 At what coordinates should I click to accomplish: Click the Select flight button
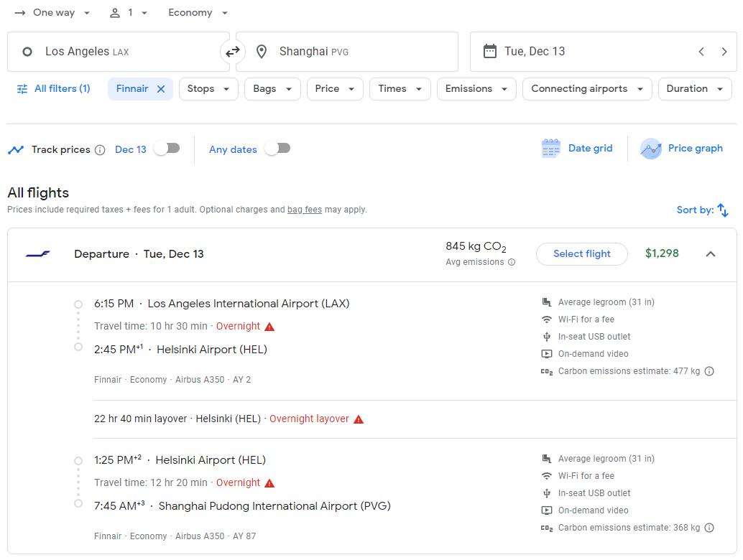point(581,253)
